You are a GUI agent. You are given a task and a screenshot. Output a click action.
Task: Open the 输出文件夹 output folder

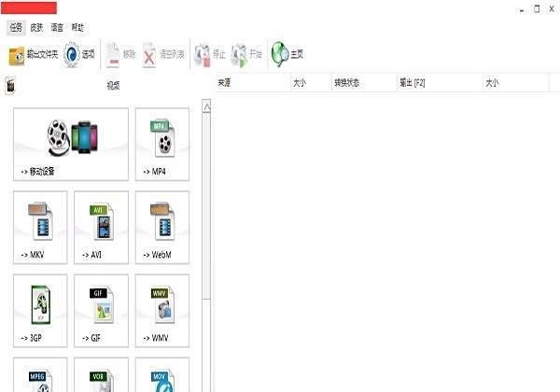pos(34,55)
